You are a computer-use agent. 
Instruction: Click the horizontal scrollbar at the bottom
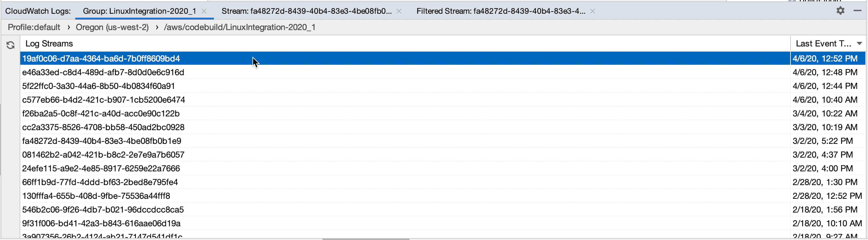click(x=366, y=239)
